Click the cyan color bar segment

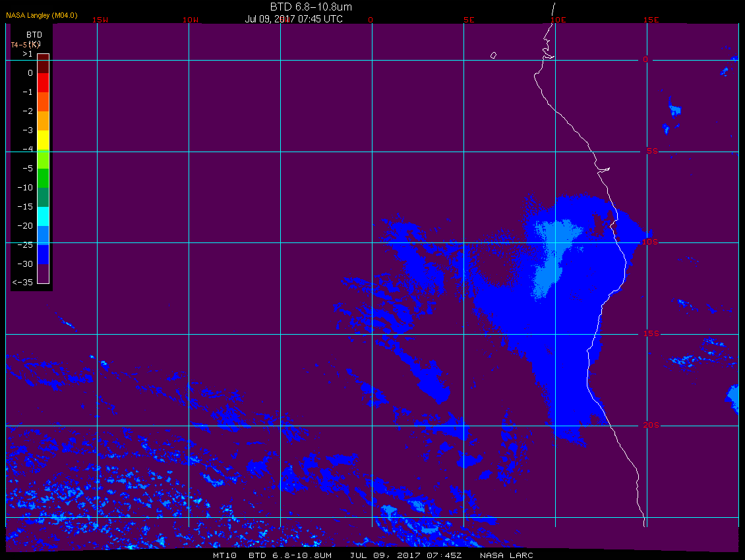click(44, 217)
